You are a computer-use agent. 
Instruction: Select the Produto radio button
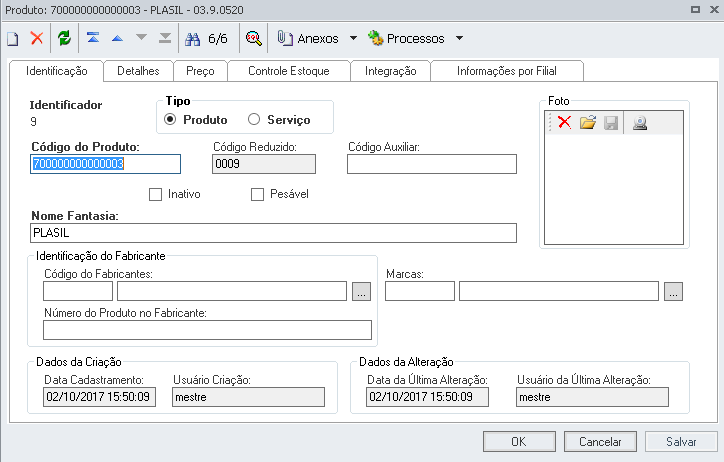170,120
